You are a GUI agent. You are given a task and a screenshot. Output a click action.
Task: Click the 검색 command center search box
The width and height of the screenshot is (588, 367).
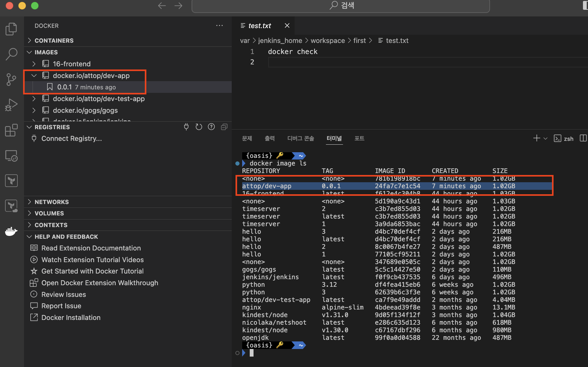pos(341,6)
